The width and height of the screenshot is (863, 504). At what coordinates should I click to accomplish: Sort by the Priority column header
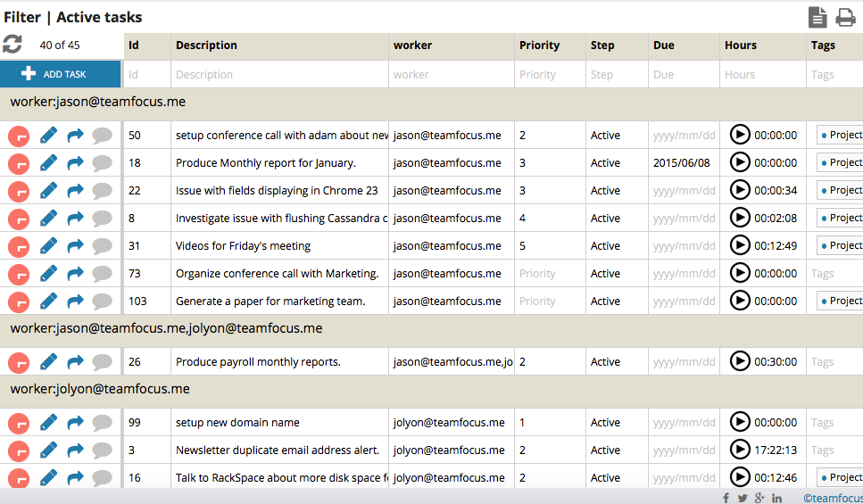[539, 45]
